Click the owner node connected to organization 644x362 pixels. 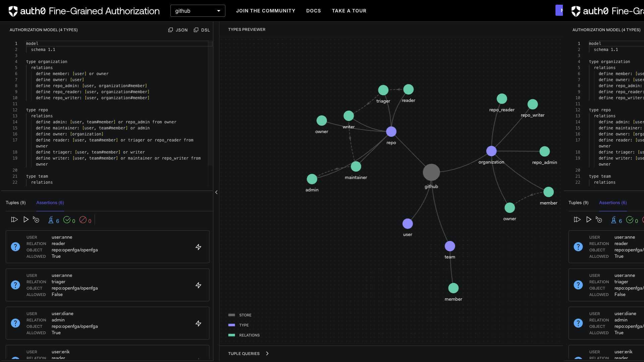click(x=509, y=208)
